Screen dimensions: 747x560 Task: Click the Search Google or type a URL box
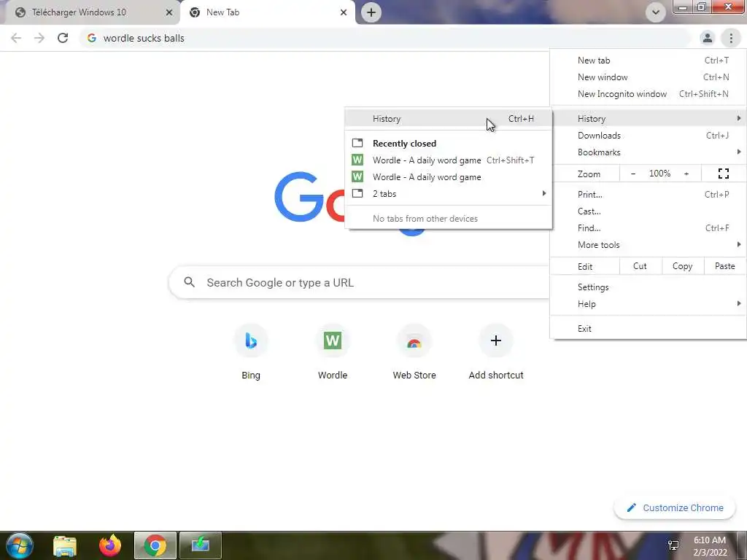[x=359, y=282]
